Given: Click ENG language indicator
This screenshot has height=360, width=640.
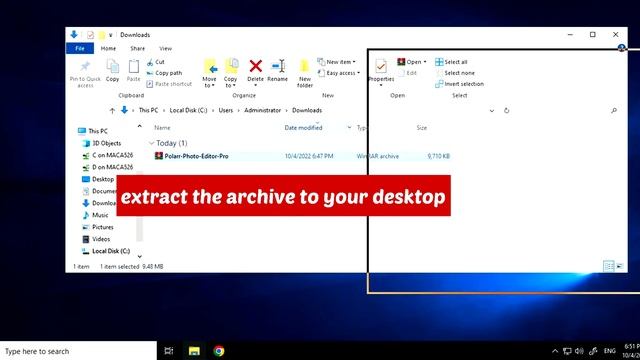Looking at the screenshot, I should point(609,351).
